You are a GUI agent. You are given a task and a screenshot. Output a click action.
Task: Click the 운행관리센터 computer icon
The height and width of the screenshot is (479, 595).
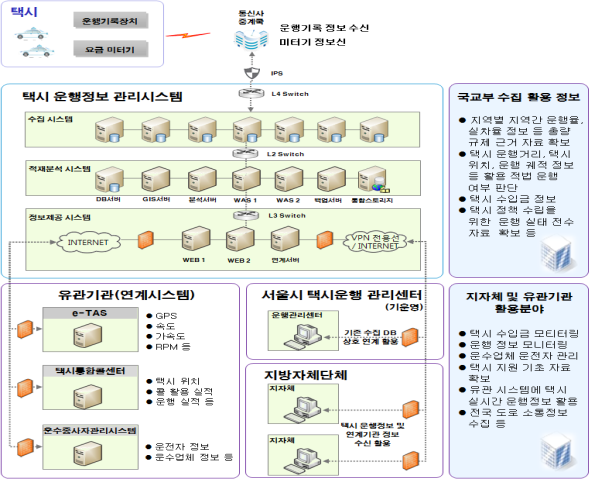click(x=303, y=336)
